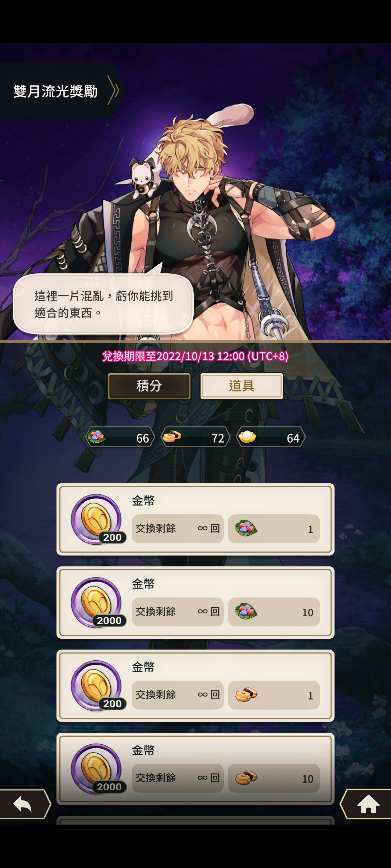Exchange 1 rice ball for 200 gold
The height and width of the screenshot is (868, 391).
(x=274, y=529)
